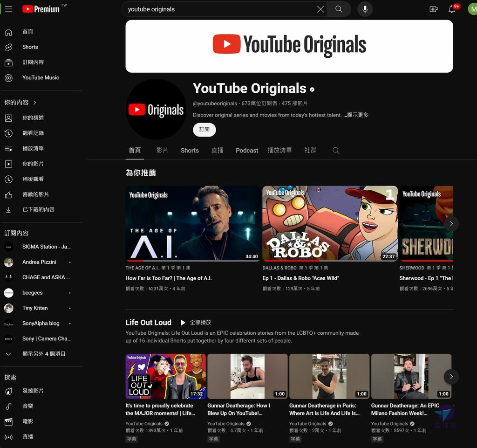
Task: Click DALLAS & ROBO 第1季 label
Action: (x=295, y=268)
